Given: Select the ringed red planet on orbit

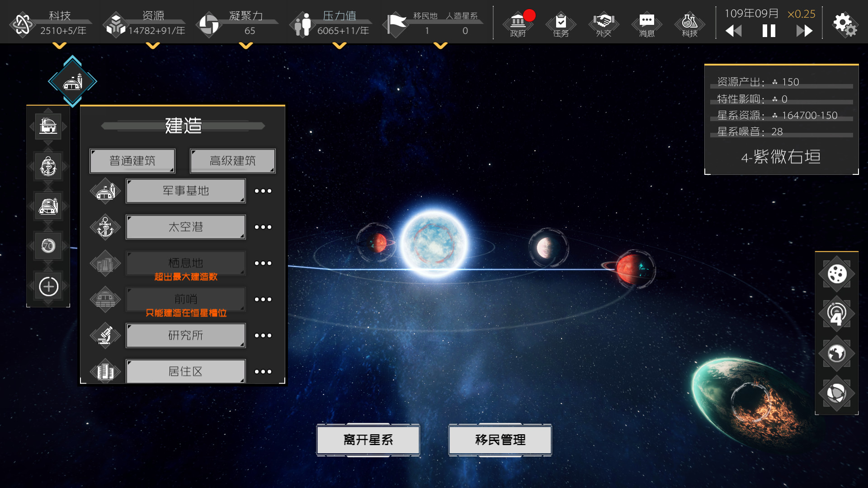Looking at the screenshot, I should tap(632, 269).
